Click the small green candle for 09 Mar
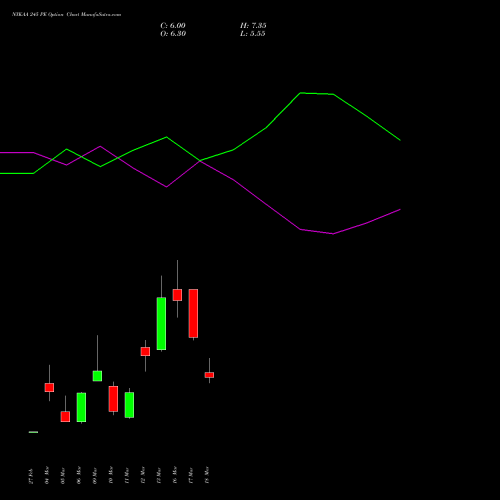This screenshot has width=500, height=500. 97,376
